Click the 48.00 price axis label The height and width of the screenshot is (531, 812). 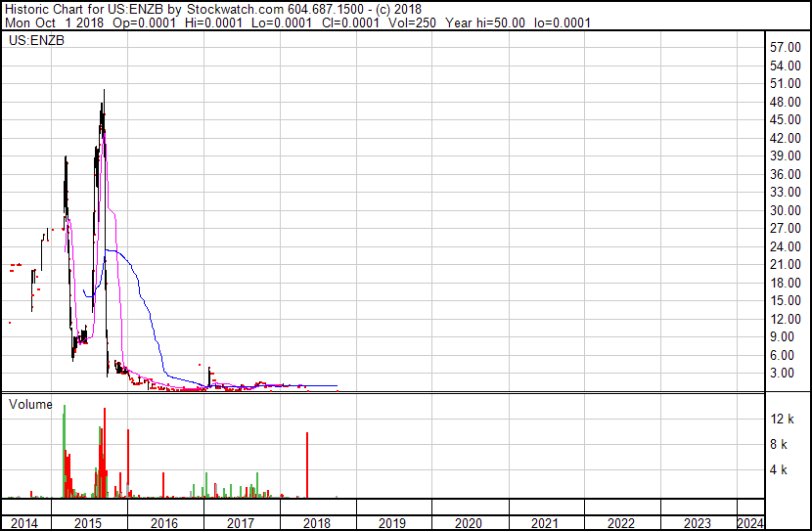tap(786, 102)
